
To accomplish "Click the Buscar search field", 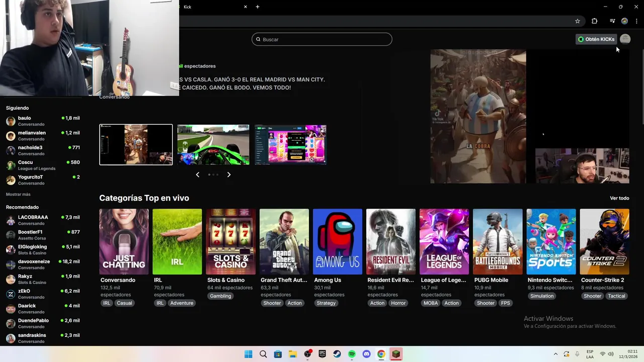I will coord(322,39).
